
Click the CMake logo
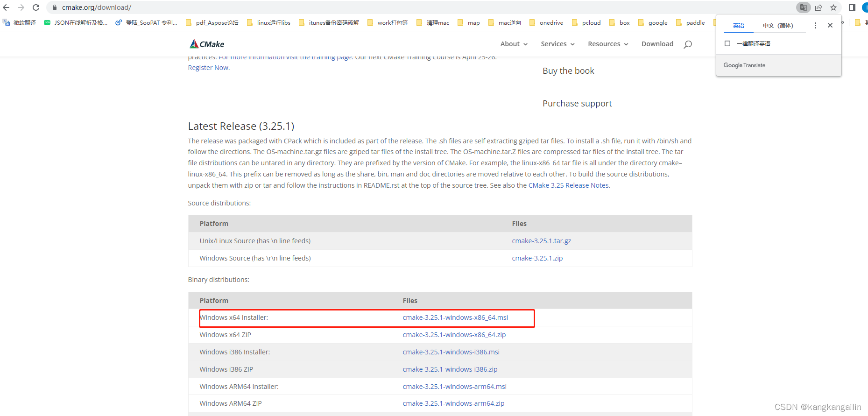[207, 44]
